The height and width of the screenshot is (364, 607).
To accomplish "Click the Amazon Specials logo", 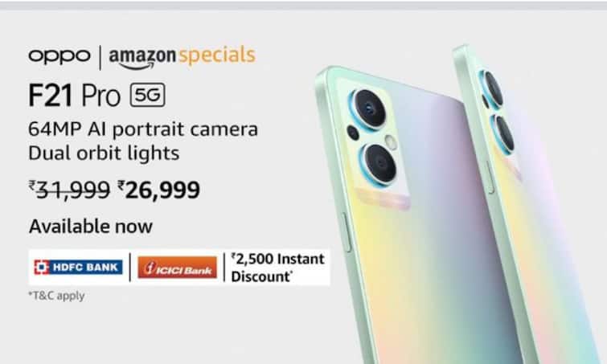I will pyautogui.click(x=182, y=57).
